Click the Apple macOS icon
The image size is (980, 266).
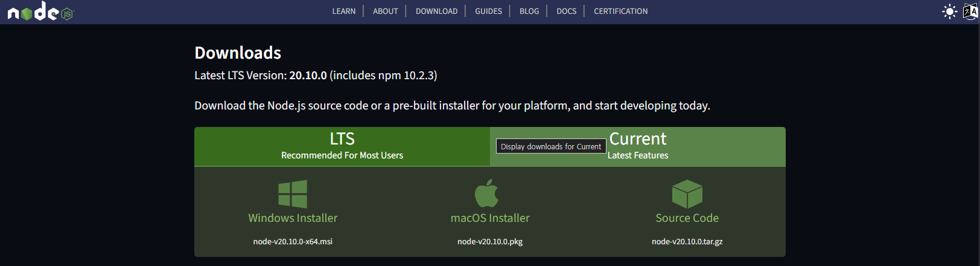pyautogui.click(x=486, y=193)
